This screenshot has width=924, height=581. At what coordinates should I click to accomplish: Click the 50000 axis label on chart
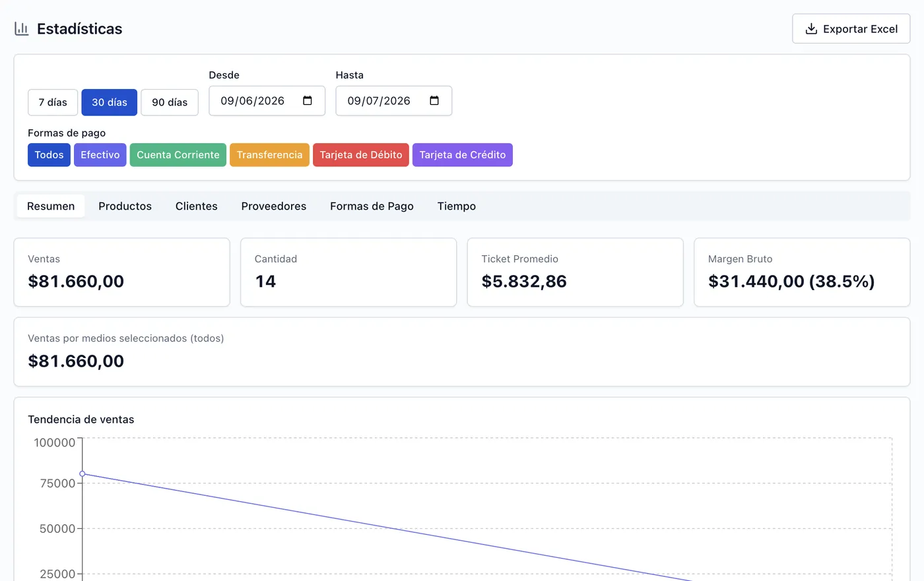tap(58, 529)
